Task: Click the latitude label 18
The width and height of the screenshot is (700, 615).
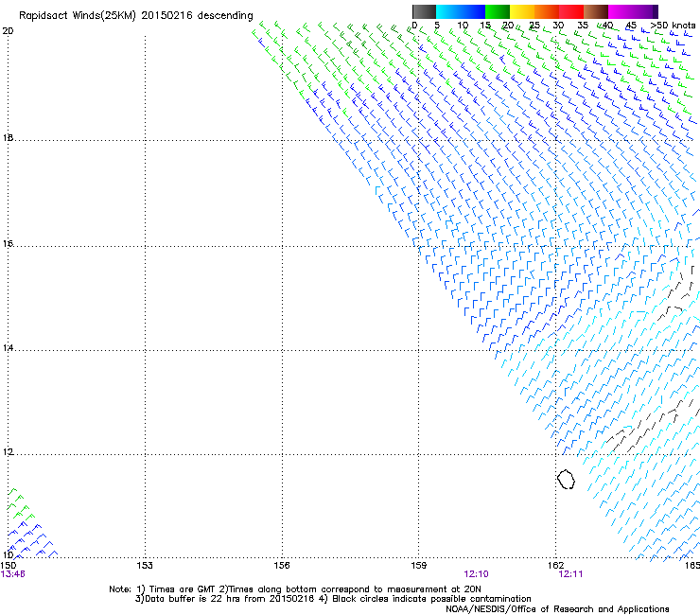Action: (x=8, y=137)
